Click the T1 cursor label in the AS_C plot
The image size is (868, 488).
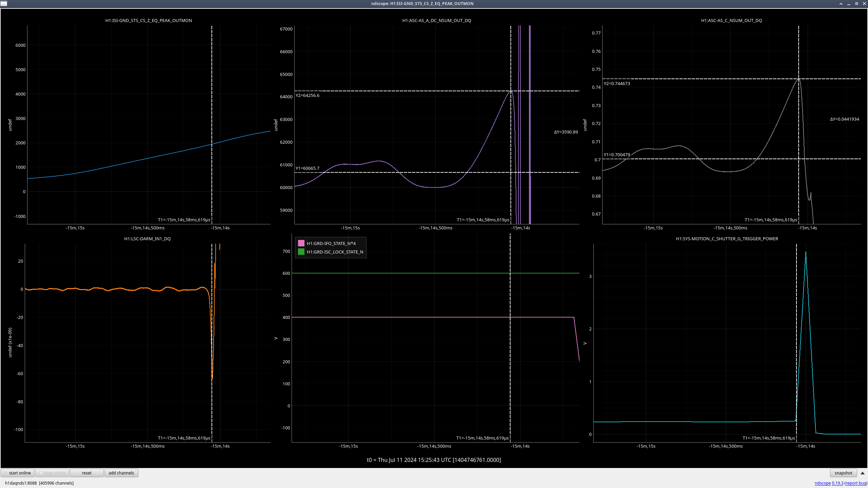click(x=771, y=220)
